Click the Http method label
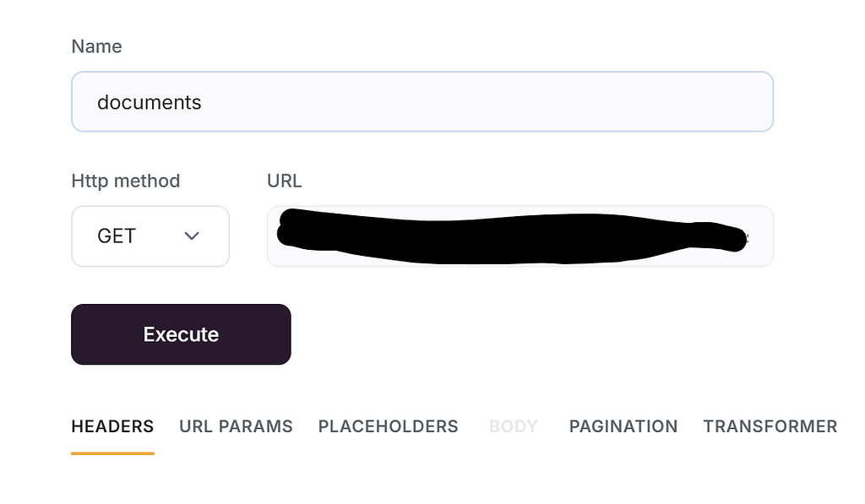 (x=125, y=181)
